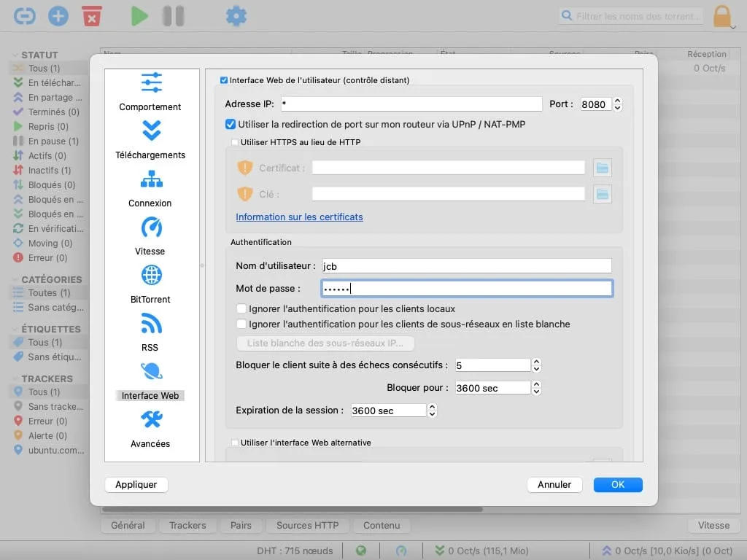The height and width of the screenshot is (560, 747).
Task: Switch to the bottom Vitesse tab
Action: (x=713, y=525)
